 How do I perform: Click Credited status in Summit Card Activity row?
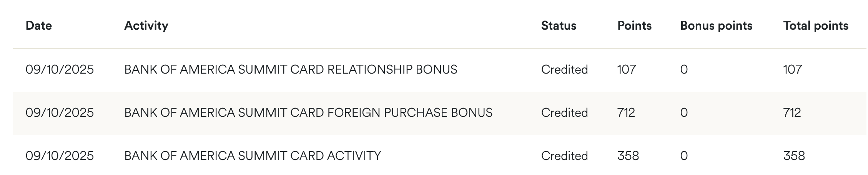pyautogui.click(x=564, y=156)
